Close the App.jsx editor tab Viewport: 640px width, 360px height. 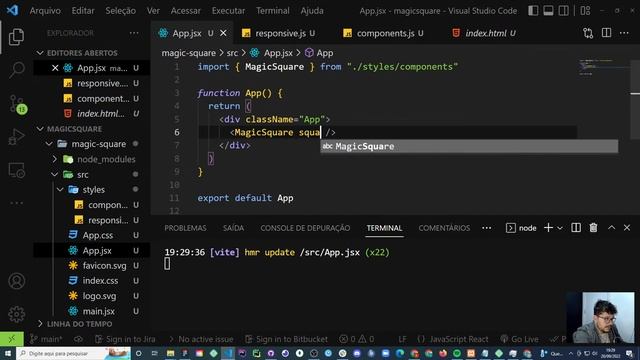coord(223,33)
